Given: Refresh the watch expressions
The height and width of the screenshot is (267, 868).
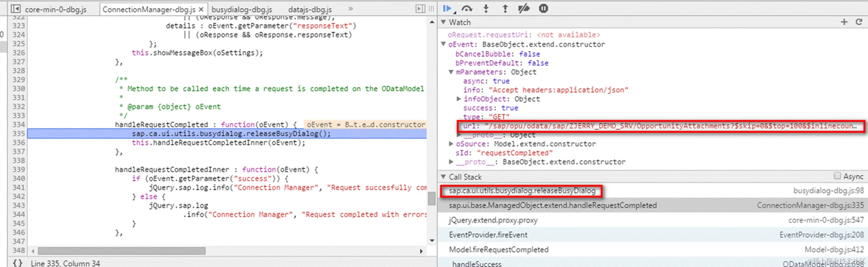Looking at the screenshot, I should [x=859, y=22].
